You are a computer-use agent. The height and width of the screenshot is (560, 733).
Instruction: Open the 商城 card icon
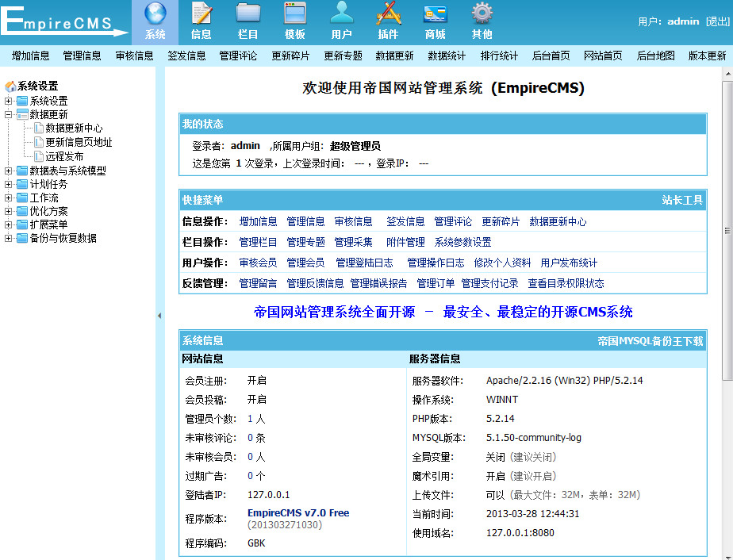coord(436,14)
